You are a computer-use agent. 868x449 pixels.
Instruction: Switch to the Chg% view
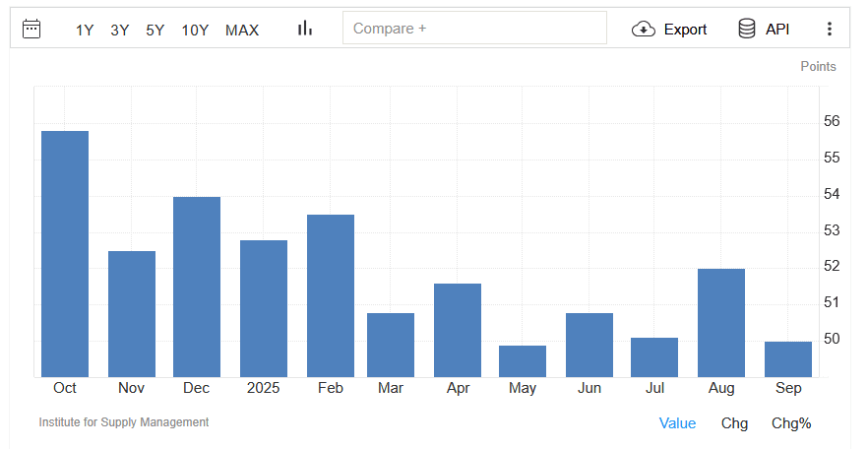[x=791, y=423]
